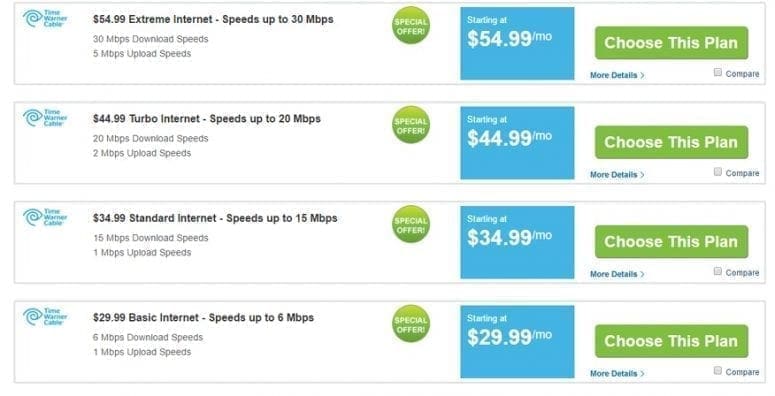
Task: Click Special Offer badge on the $54.99 plan
Action: (x=411, y=26)
